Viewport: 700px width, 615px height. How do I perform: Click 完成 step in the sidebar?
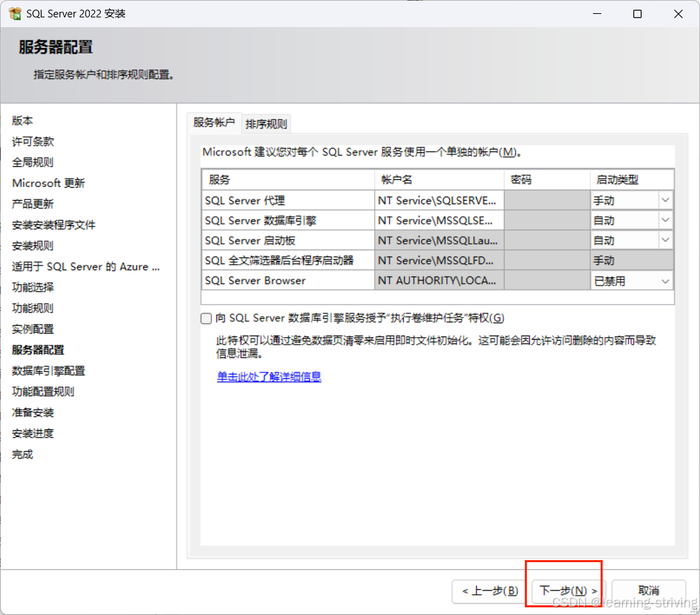coord(22,454)
